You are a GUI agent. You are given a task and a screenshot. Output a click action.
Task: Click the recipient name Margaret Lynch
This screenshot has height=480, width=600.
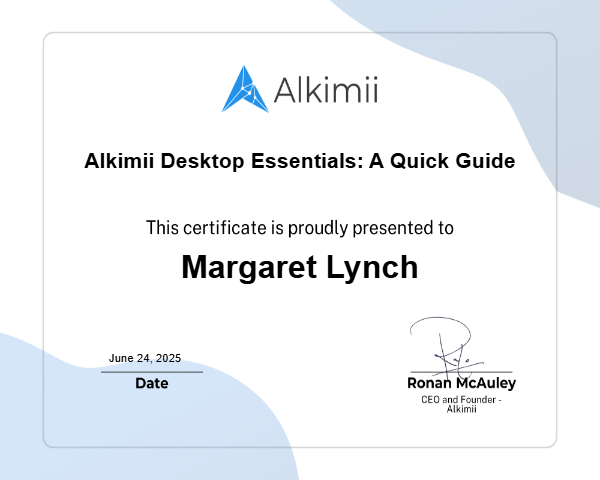(x=300, y=267)
